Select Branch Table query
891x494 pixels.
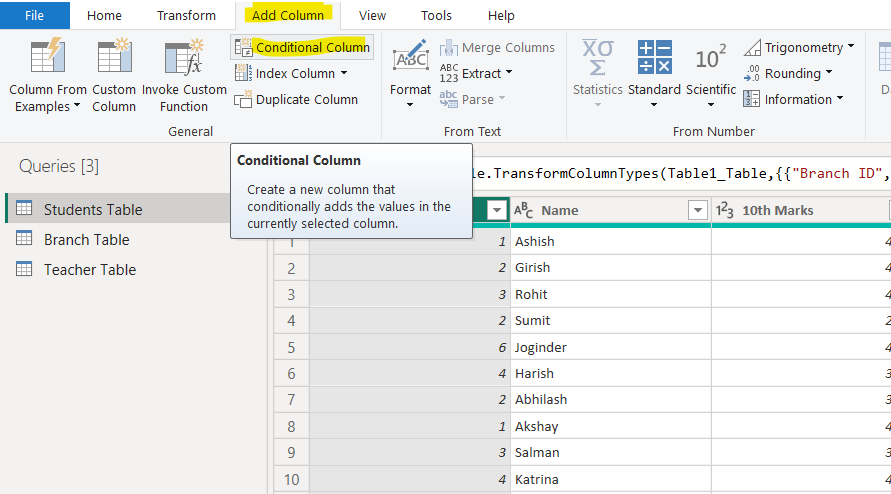(86, 239)
